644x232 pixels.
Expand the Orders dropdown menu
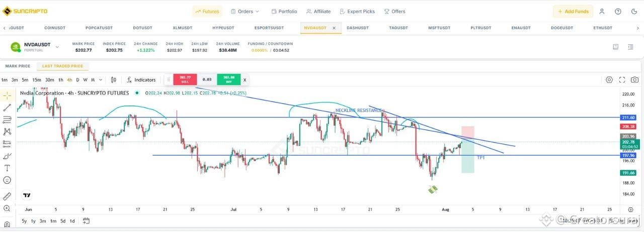point(245,11)
